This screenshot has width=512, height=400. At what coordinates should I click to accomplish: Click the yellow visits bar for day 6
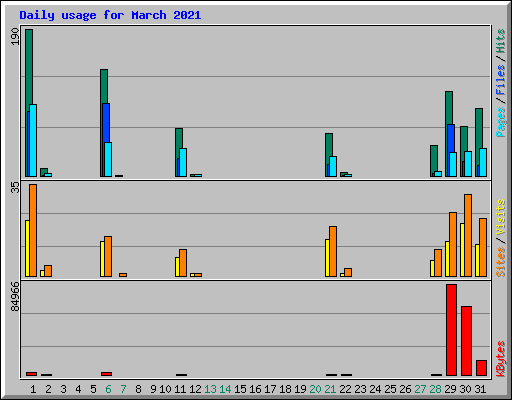pyautogui.click(x=102, y=259)
